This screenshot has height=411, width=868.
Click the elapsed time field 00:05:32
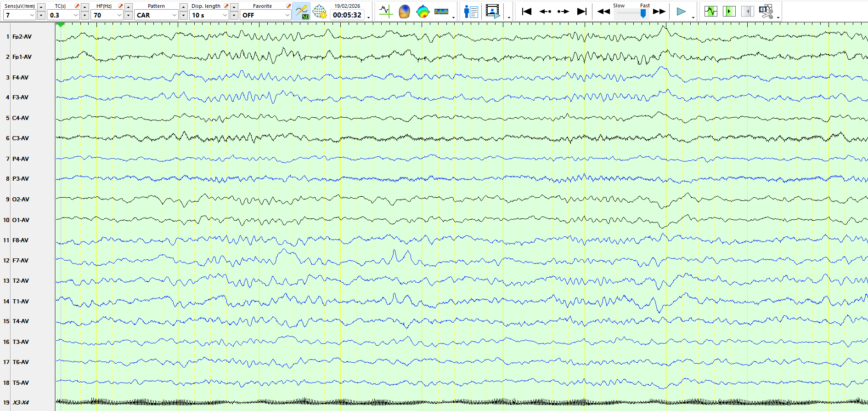[347, 15]
